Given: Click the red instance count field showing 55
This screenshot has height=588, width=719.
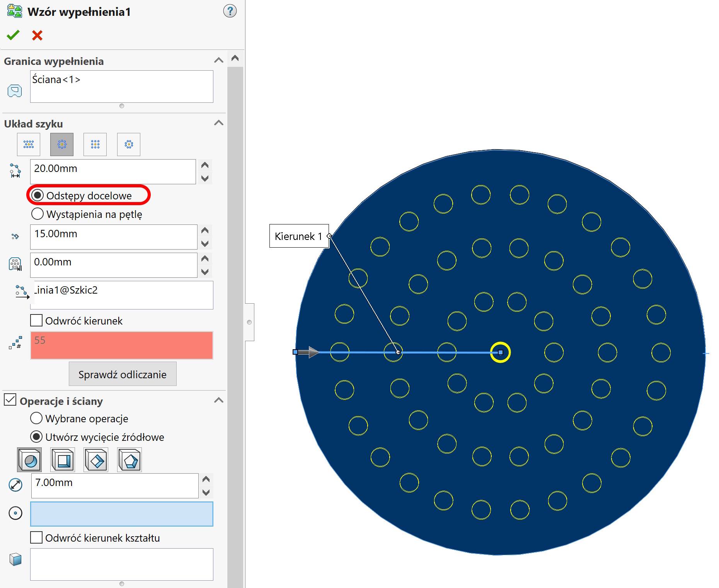Looking at the screenshot, I should [x=122, y=345].
